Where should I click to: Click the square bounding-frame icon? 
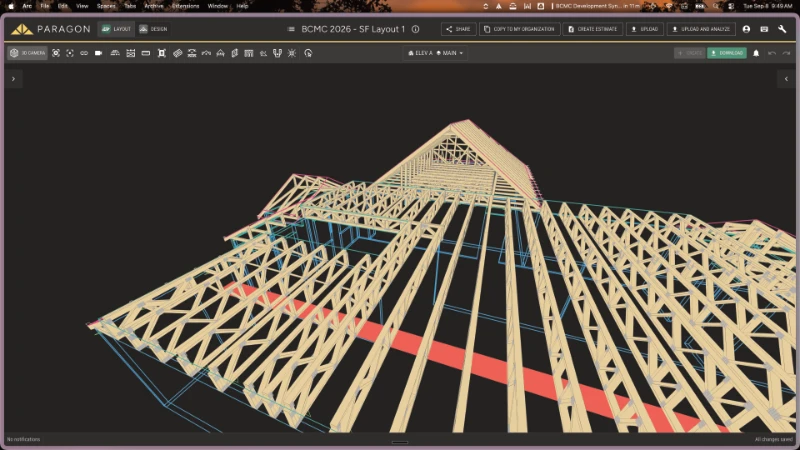pyautogui.click(x=162, y=53)
